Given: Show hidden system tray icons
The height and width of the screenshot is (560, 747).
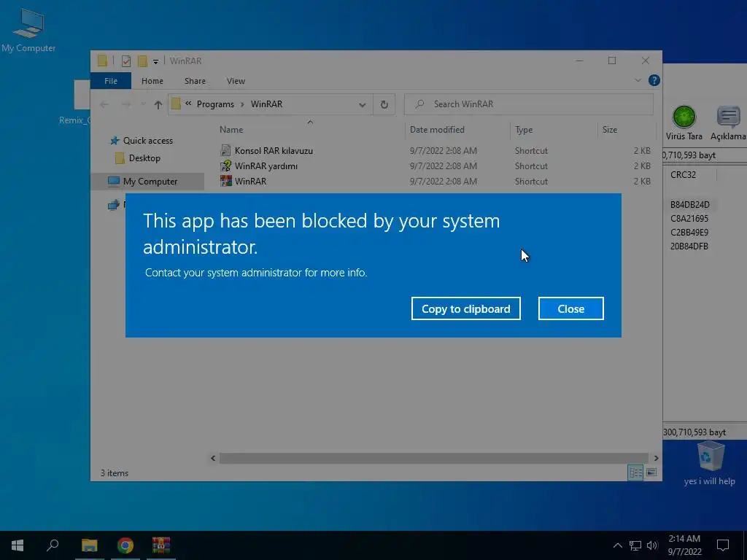Looking at the screenshot, I should point(617,545).
